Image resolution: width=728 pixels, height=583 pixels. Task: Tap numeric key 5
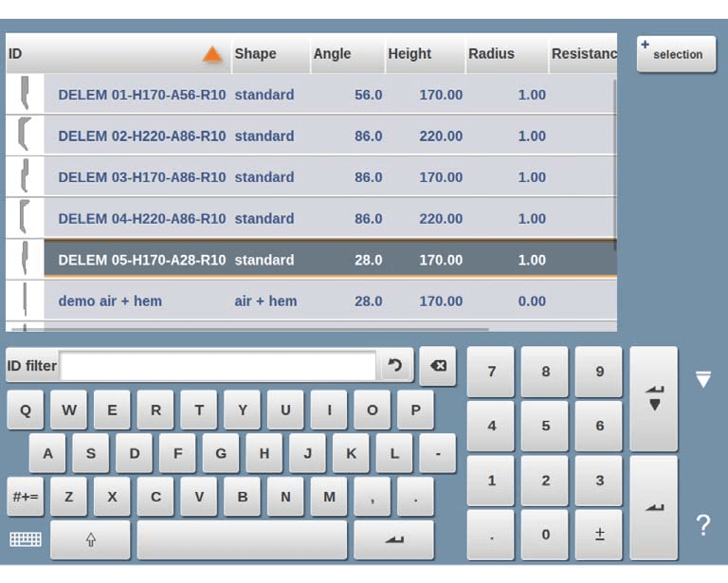click(545, 426)
